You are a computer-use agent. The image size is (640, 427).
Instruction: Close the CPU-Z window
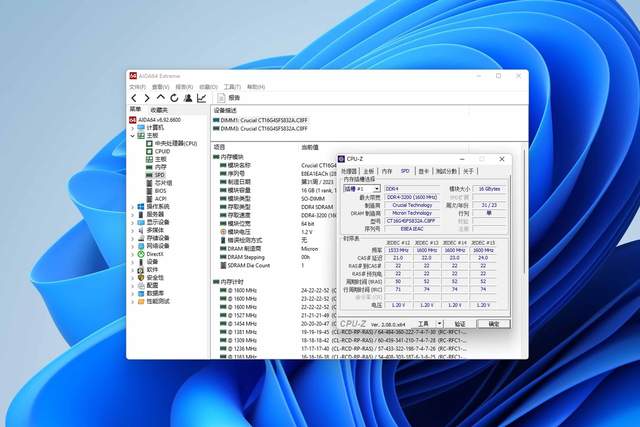[502, 159]
